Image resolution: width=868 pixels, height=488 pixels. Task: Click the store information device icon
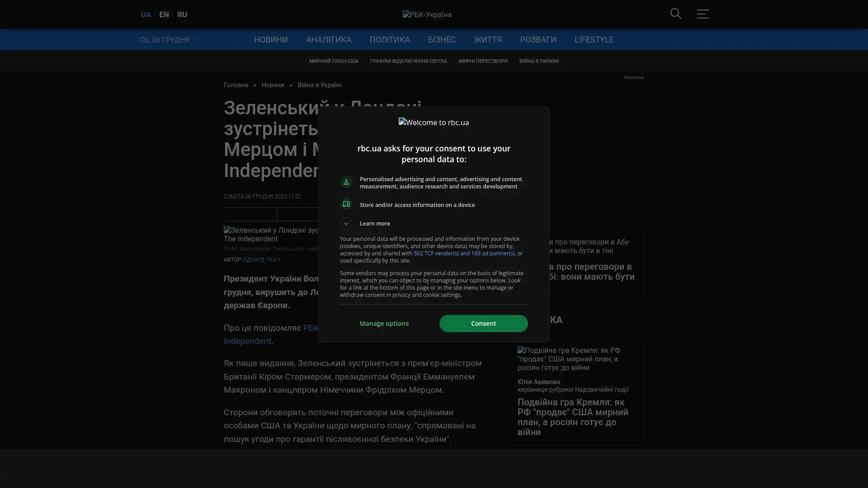(x=346, y=204)
